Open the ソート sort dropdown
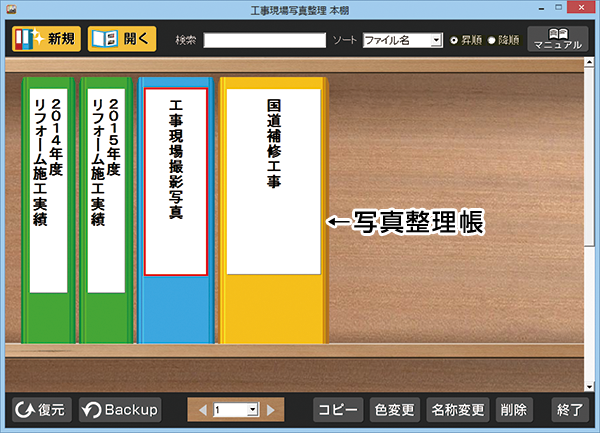 click(x=435, y=40)
